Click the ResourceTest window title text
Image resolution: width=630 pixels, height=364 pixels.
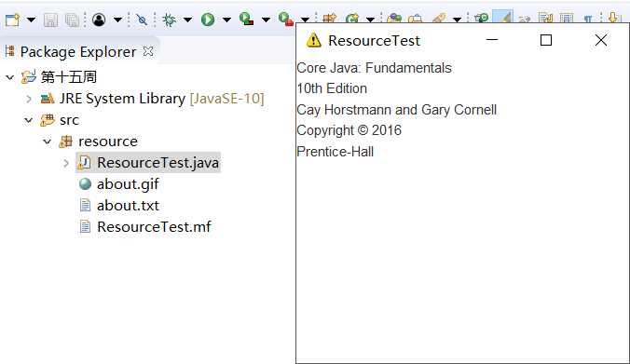[374, 41]
